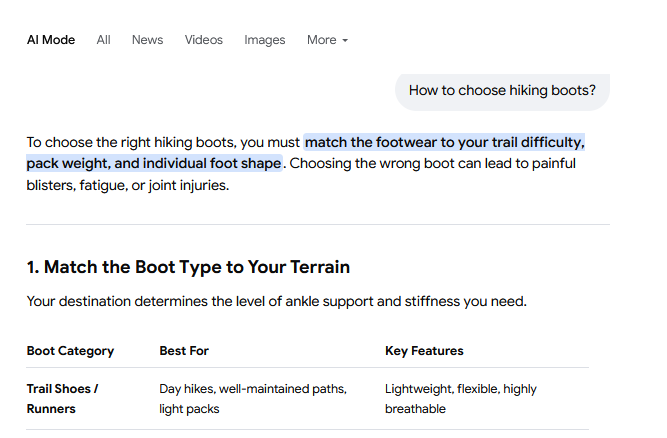Click the 'Key Features' column header

pyautogui.click(x=424, y=351)
